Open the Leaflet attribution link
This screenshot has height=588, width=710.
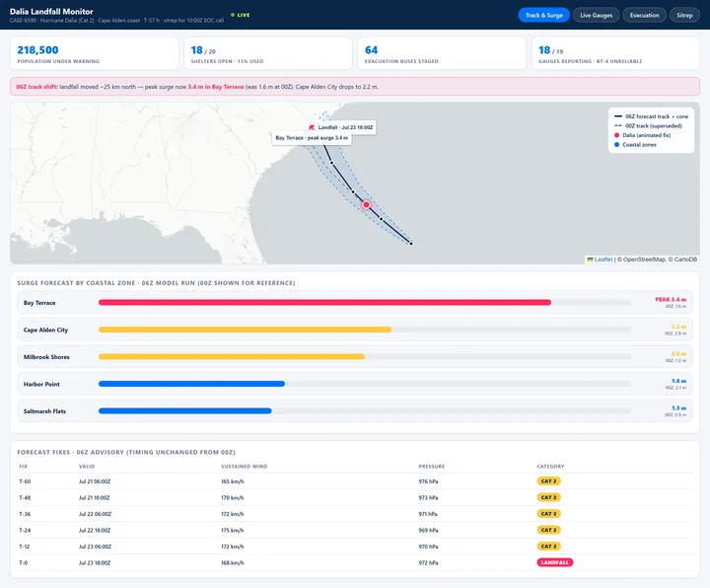coord(603,259)
